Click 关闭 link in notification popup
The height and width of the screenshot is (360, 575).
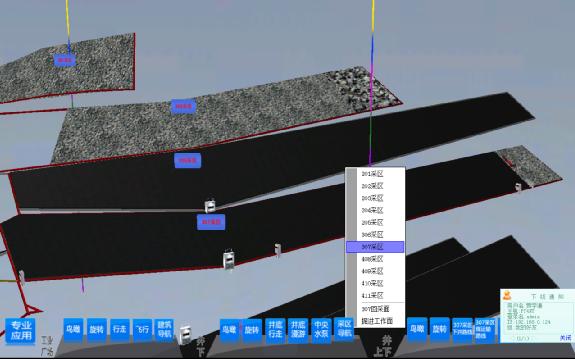pyautogui.click(x=565, y=338)
